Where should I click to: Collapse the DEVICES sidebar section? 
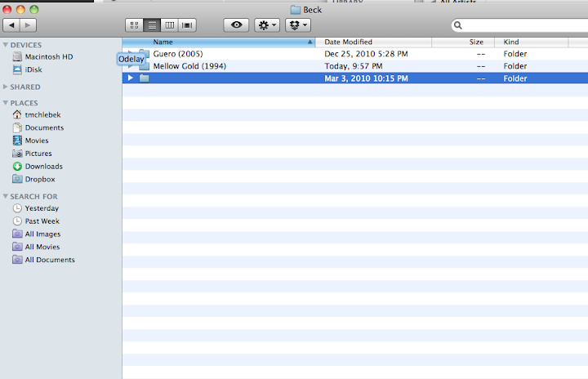point(5,45)
